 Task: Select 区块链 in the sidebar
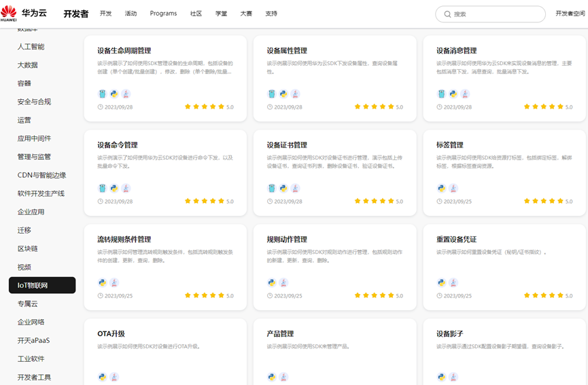[x=27, y=249]
